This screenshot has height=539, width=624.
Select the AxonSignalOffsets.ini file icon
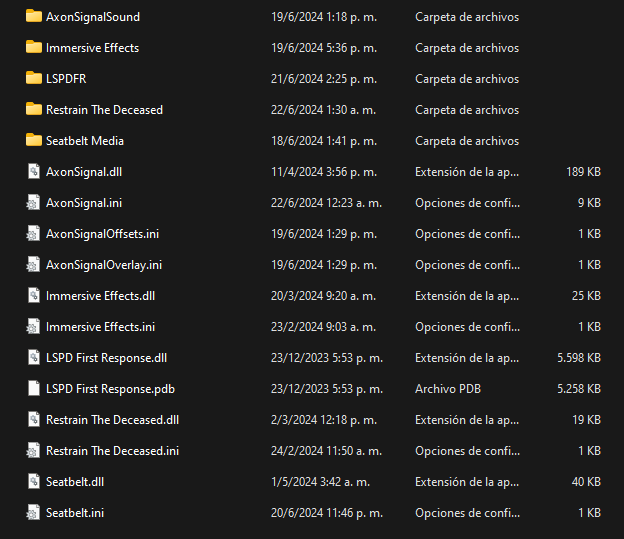33,234
